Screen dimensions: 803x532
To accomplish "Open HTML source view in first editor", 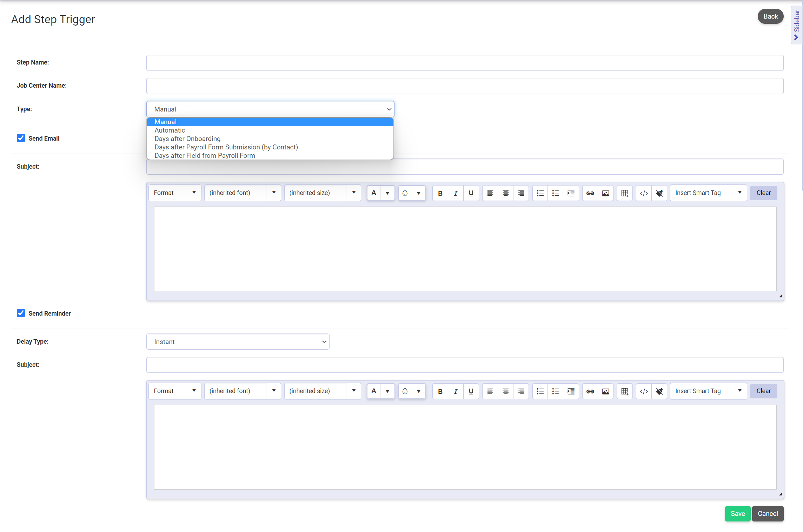I will pyautogui.click(x=644, y=193).
